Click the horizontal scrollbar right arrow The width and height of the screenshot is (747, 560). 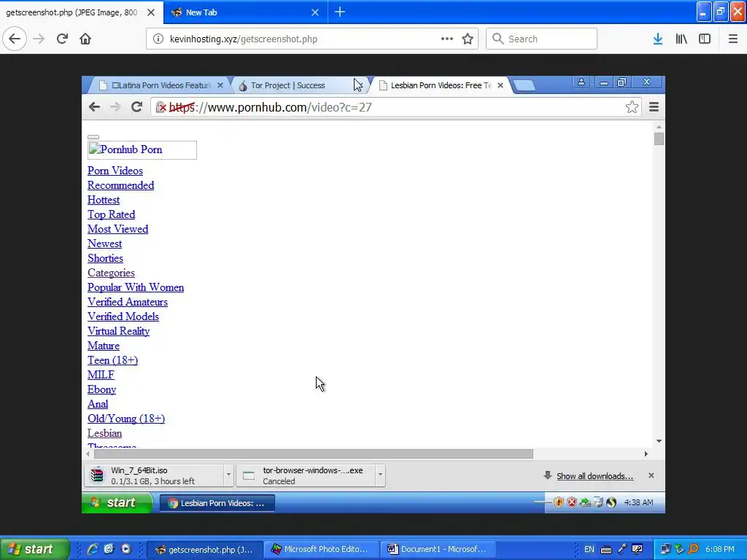(x=646, y=454)
